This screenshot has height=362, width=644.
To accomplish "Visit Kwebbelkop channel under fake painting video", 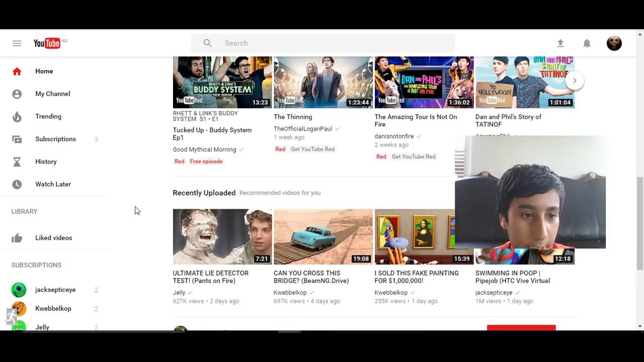I will pyautogui.click(x=391, y=293).
